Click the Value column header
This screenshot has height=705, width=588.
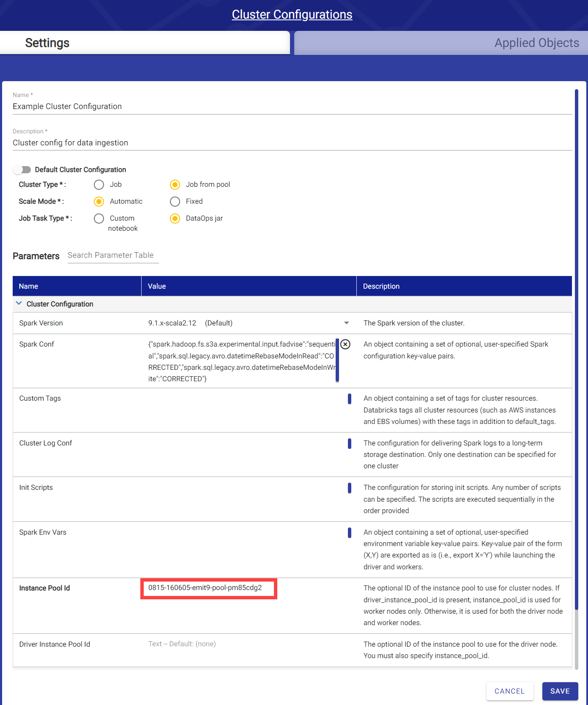(x=249, y=286)
